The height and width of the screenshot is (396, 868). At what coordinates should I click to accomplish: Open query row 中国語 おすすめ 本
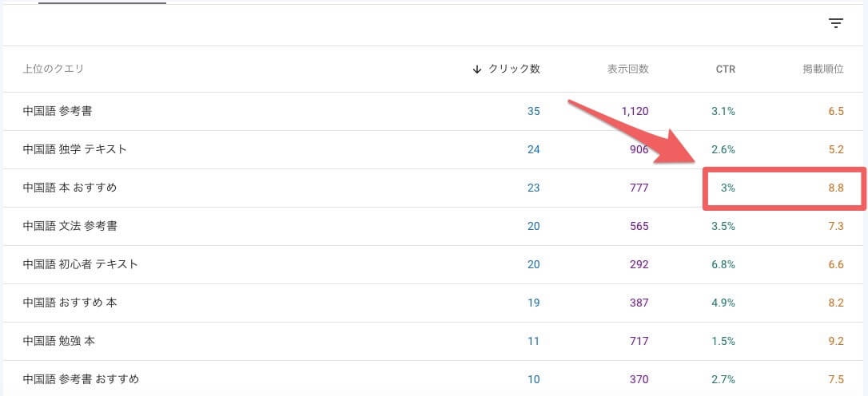point(433,303)
